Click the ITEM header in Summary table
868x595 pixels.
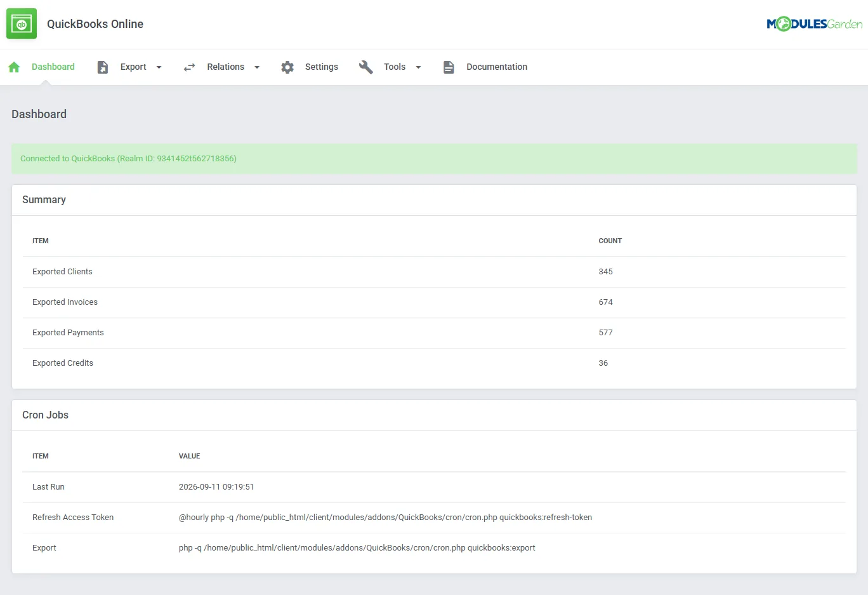pos(41,241)
